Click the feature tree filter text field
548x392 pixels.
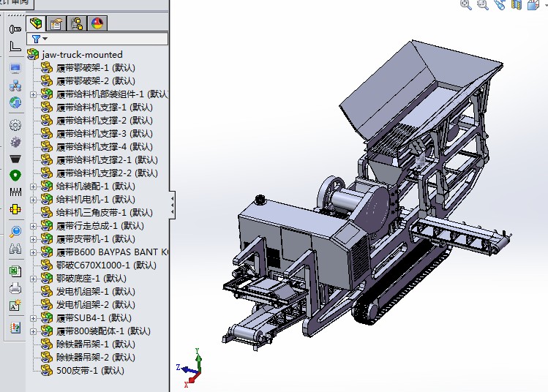[97, 39]
